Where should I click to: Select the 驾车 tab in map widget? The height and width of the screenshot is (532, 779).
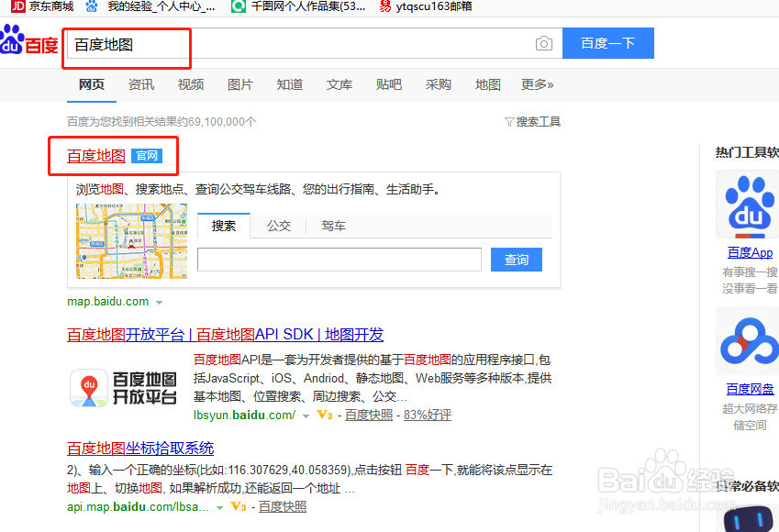[333, 226]
